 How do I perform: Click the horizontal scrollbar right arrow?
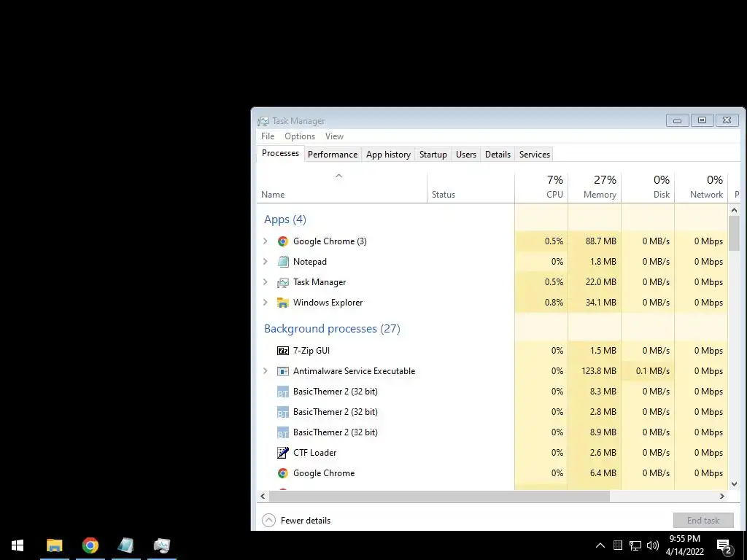tap(722, 496)
